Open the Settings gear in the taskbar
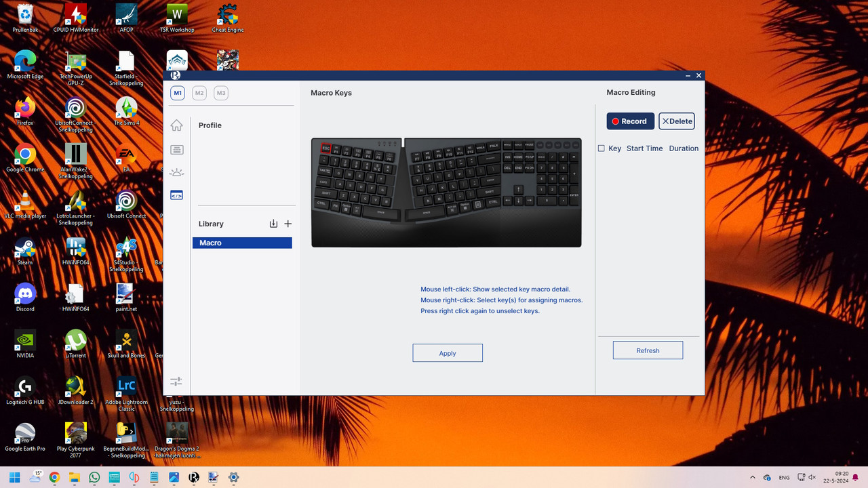868x488 pixels. tap(233, 477)
